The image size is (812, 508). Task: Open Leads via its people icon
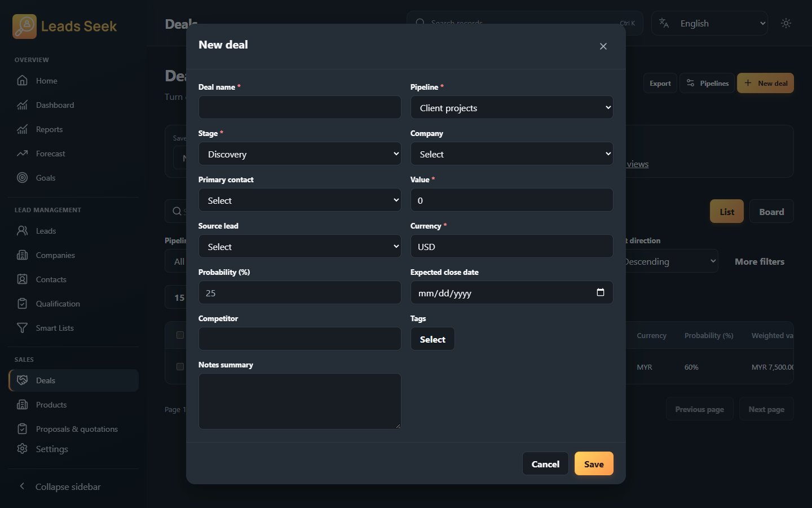point(22,231)
